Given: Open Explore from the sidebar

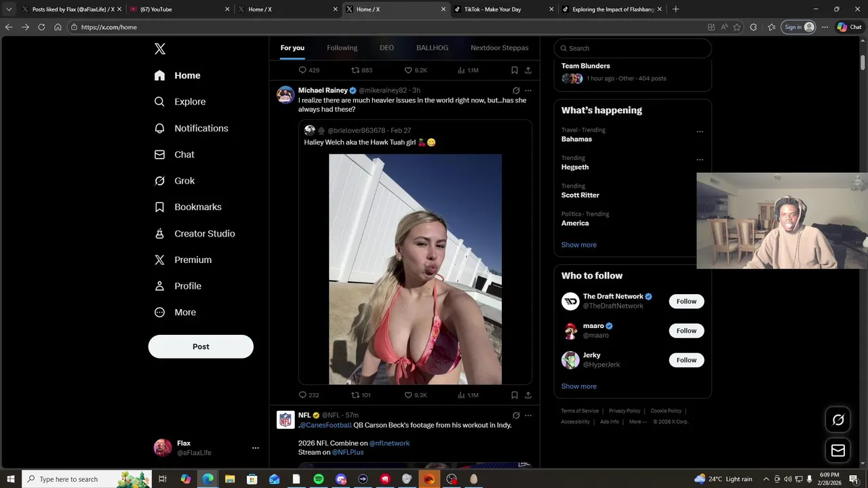Looking at the screenshot, I should pyautogui.click(x=180, y=102).
